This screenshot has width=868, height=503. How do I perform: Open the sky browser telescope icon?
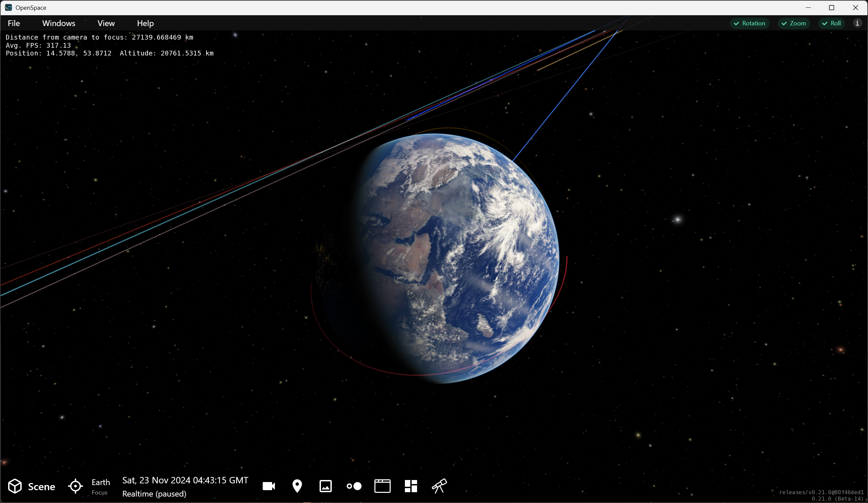439,486
